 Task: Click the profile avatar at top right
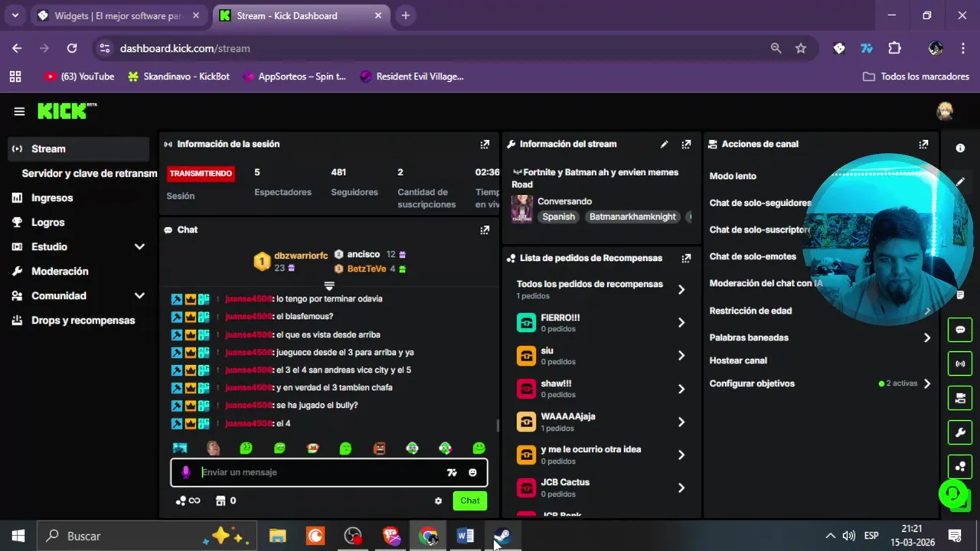point(945,111)
